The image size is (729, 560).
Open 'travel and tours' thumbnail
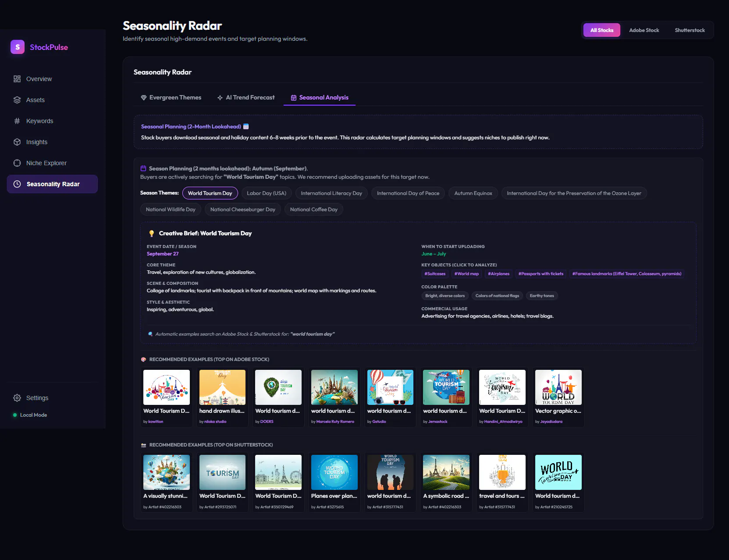point(502,472)
